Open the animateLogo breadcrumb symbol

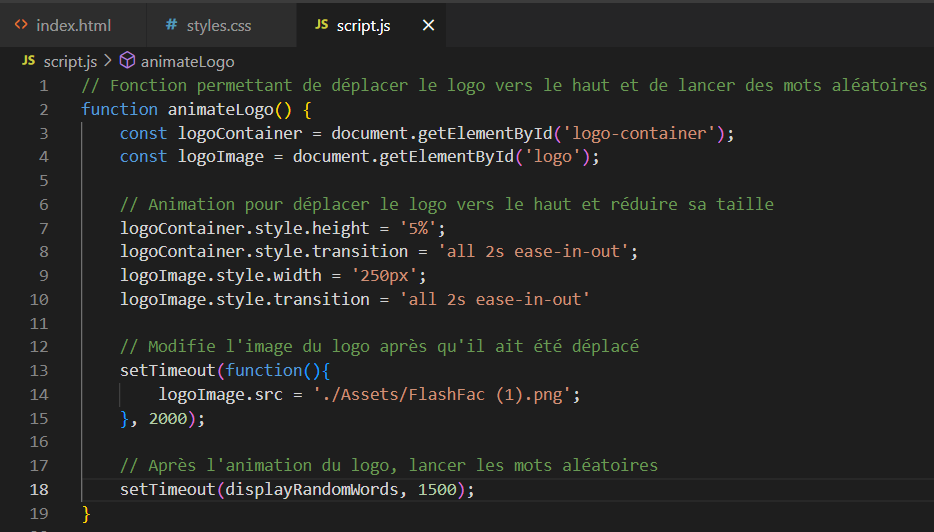pyautogui.click(x=188, y=61)
